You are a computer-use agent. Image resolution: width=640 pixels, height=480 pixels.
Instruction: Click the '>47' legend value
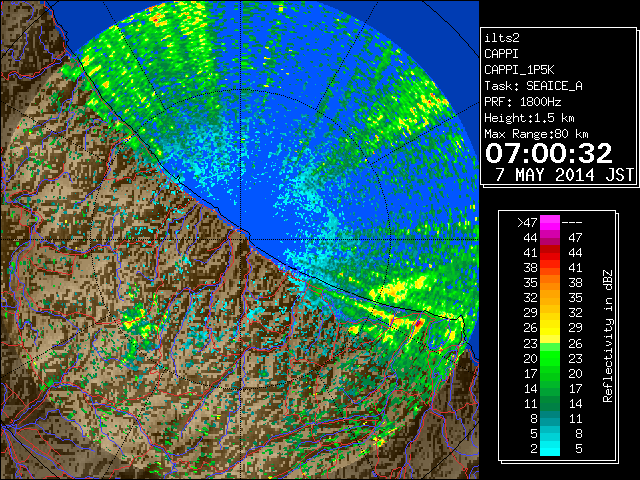pos(527,222)
